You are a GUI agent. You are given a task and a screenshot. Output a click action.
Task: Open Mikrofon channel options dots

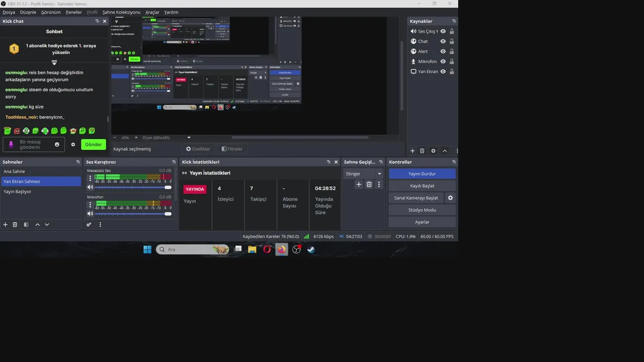[x=91, y=205]
